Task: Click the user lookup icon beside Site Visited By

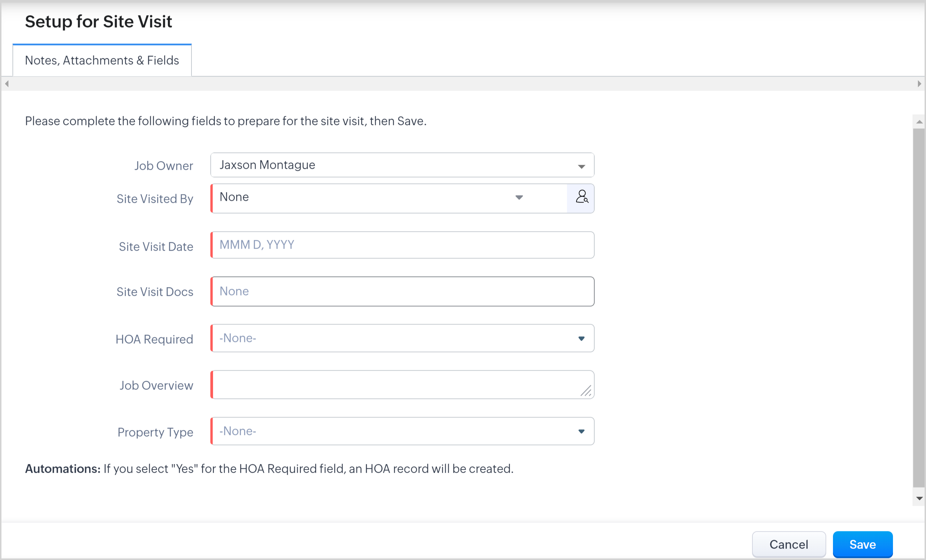Action: (x=581, y=198)
